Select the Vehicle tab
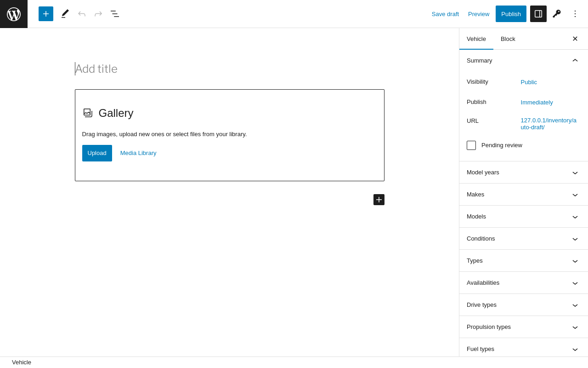The image size is (588, 368). [476, 39]
